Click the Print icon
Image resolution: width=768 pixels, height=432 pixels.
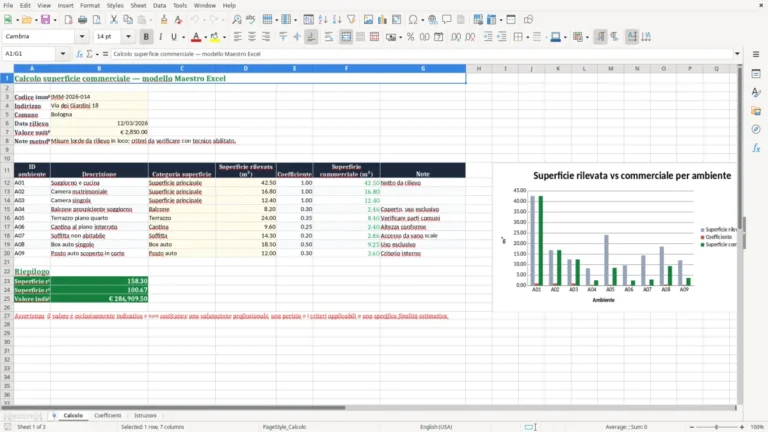tap(82, 20)
